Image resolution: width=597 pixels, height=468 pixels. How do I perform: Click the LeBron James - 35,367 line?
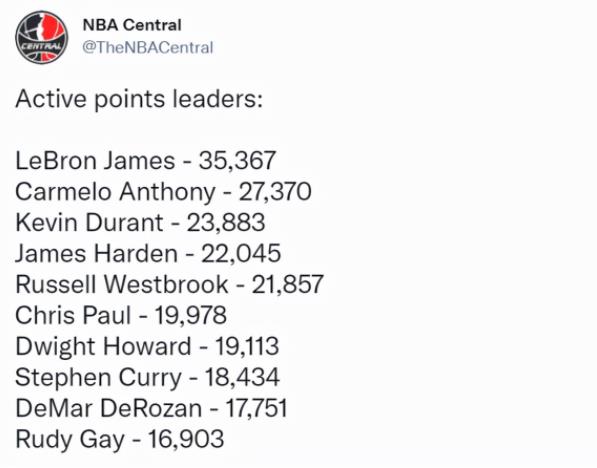click(x=145, y=160)
